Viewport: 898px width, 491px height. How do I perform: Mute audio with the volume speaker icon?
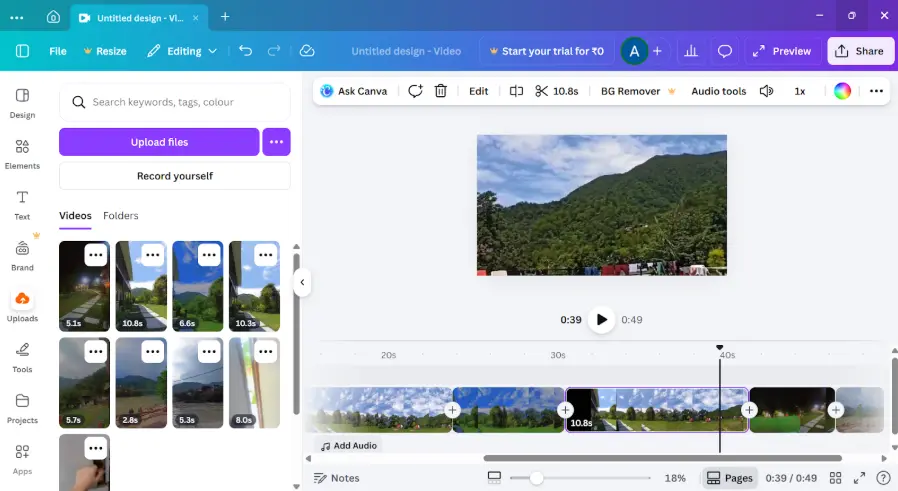coord(766,91)
